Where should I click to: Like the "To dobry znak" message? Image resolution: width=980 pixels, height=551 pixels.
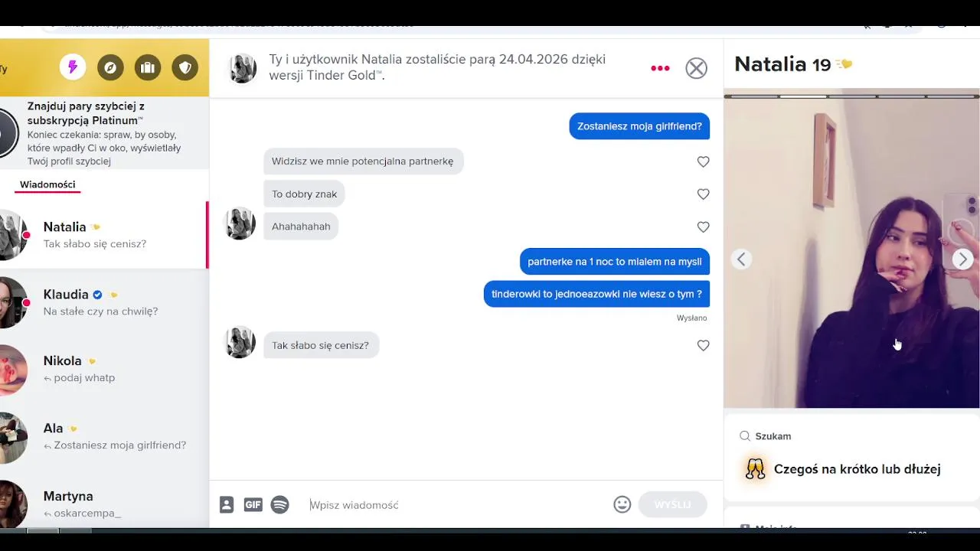[703, 194]
